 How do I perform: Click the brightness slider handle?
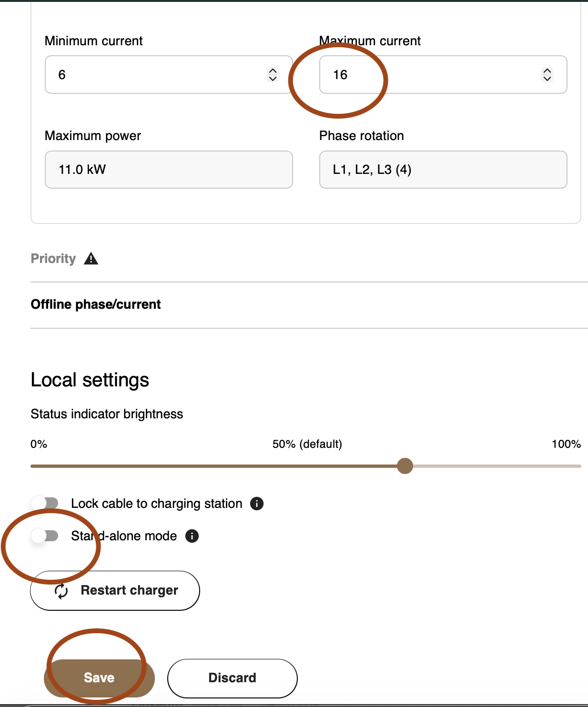[405, 466]
